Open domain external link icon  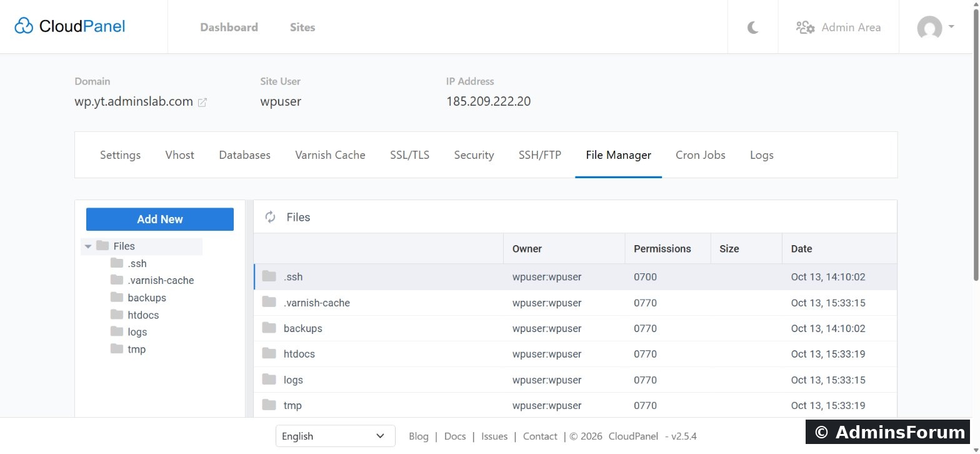tap(202, 103)
